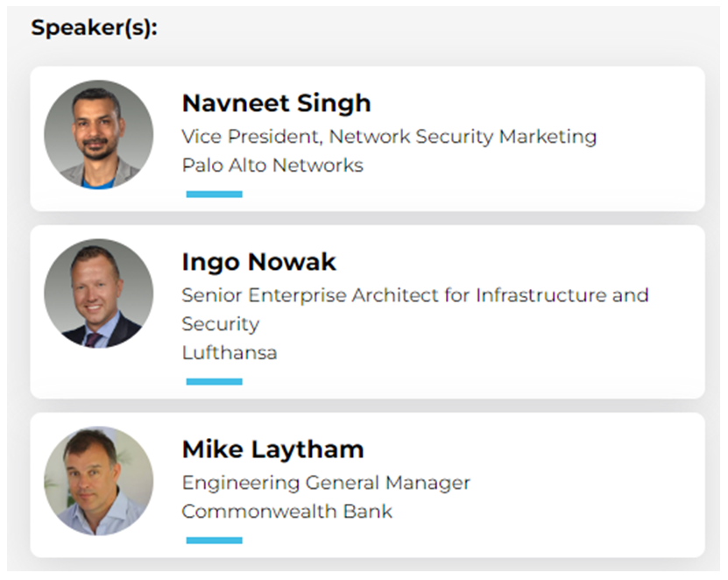Select the Lufthansa company text
This screenshot has height=580, width=728.
228,352
